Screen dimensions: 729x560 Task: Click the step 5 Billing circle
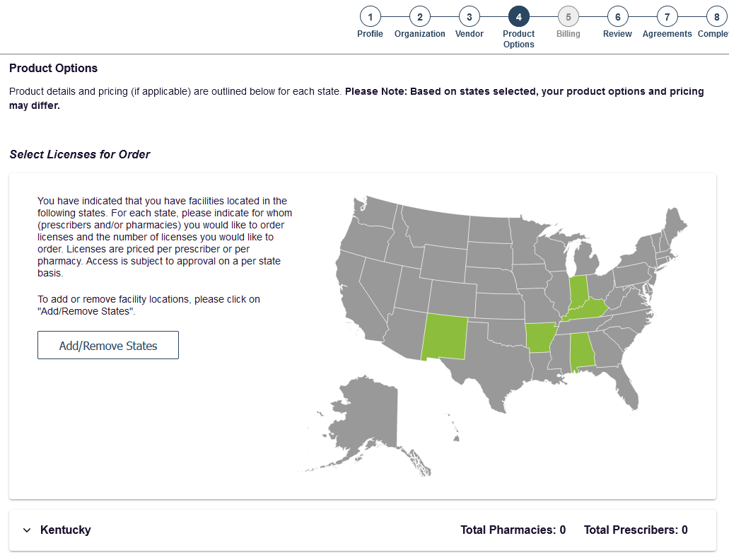[568, 17]
